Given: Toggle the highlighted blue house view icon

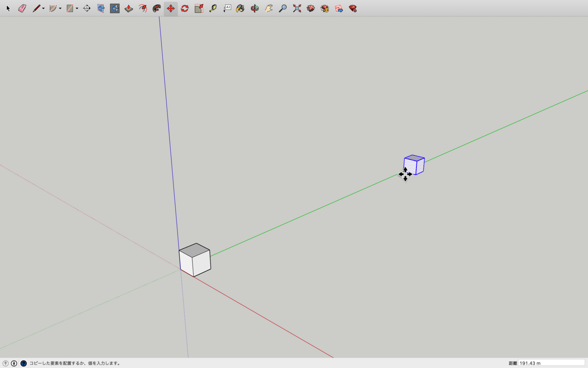Looking at the screenshot, I should 114,8.
